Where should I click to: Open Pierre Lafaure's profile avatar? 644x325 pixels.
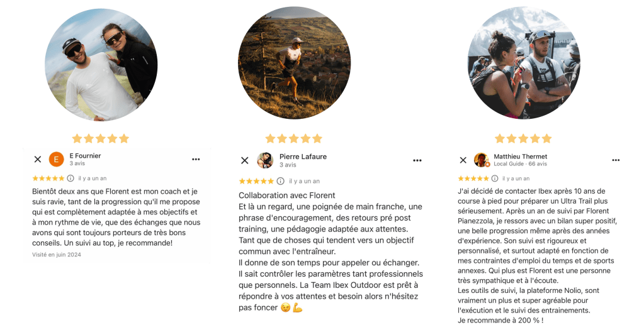coord(265,160)
